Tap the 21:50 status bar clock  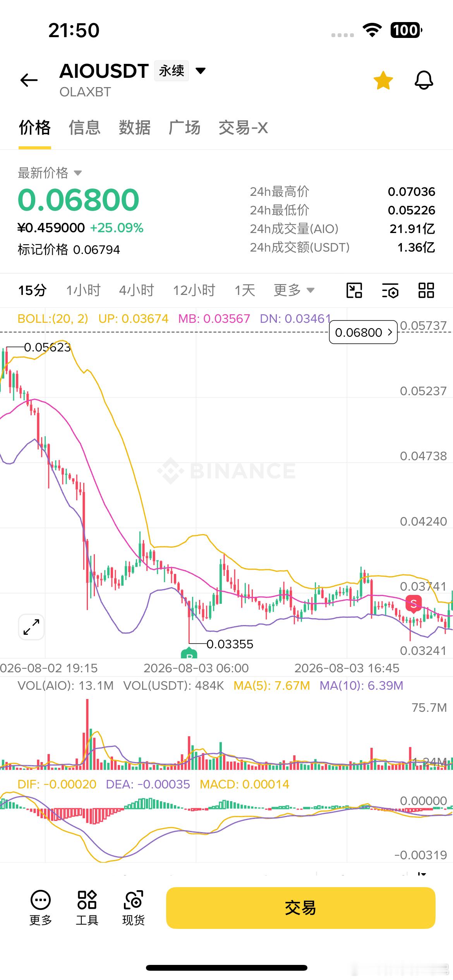pos(74,30)
